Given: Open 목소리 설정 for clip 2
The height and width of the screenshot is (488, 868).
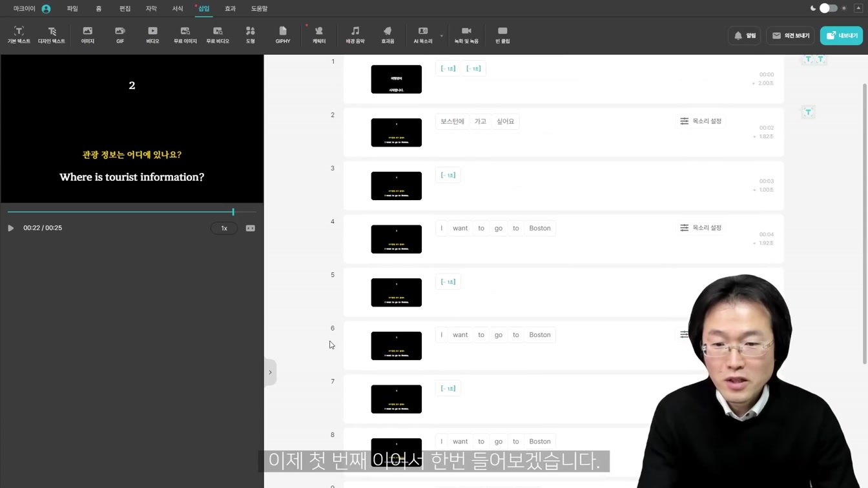Looking at the screenshot, I should (701, 121).
